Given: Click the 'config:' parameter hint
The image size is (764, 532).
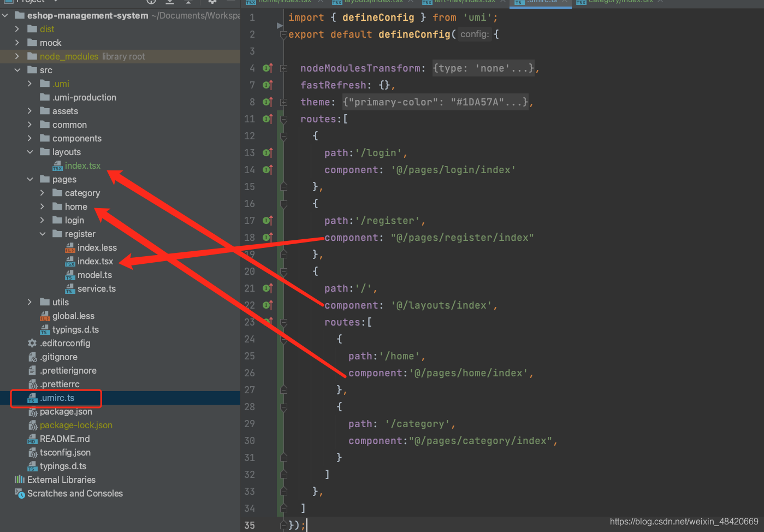Looking at the screenshot, I should [474, 34].
